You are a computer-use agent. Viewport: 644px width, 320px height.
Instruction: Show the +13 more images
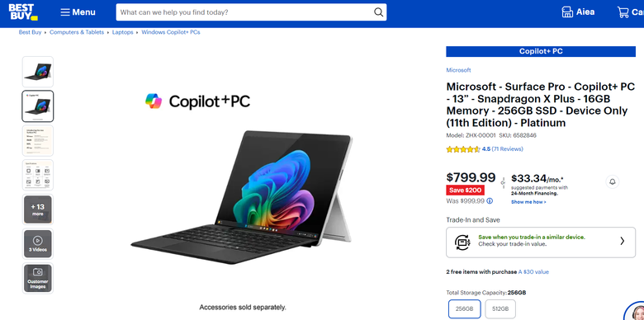38,209
